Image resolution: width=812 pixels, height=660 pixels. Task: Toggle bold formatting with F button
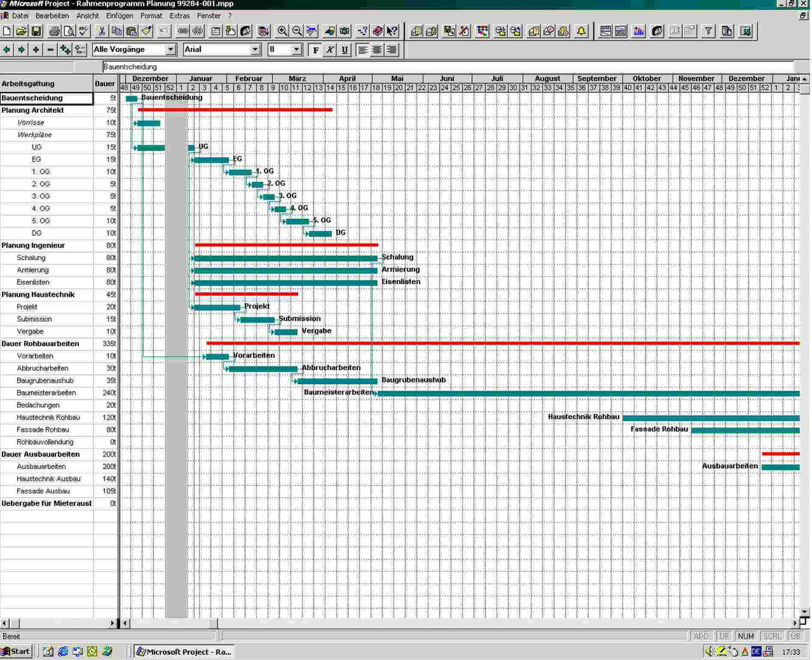316,50
